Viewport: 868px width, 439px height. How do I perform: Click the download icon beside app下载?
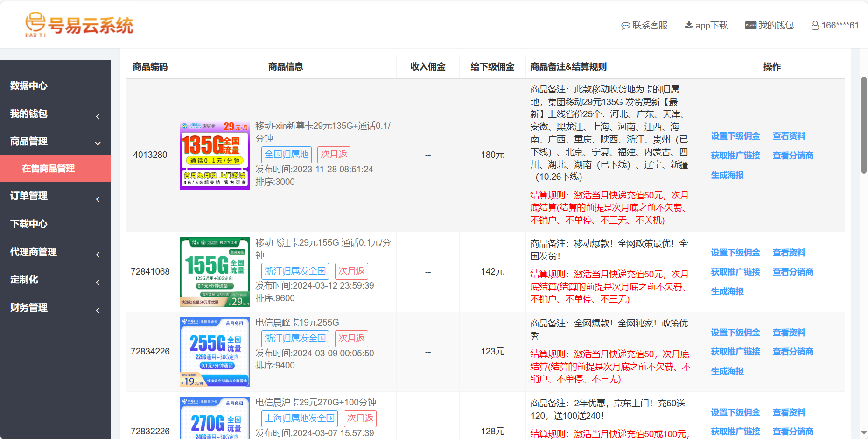[689, 25]
